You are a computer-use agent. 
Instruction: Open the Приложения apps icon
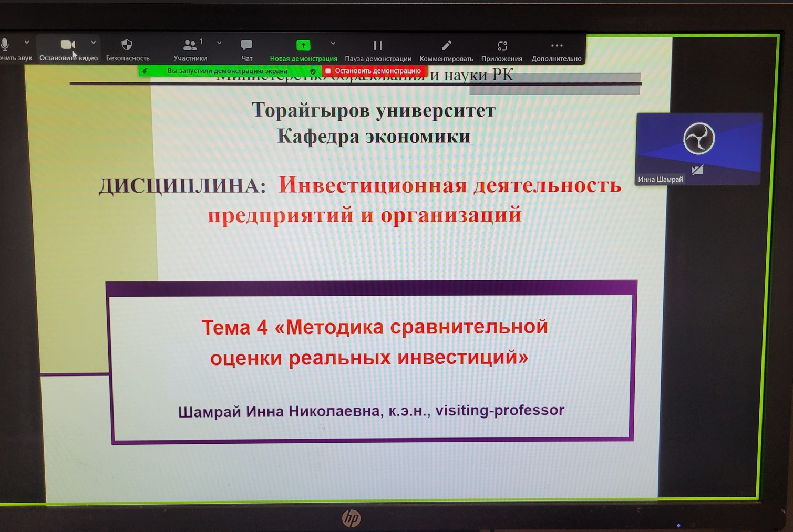[502, 46]
